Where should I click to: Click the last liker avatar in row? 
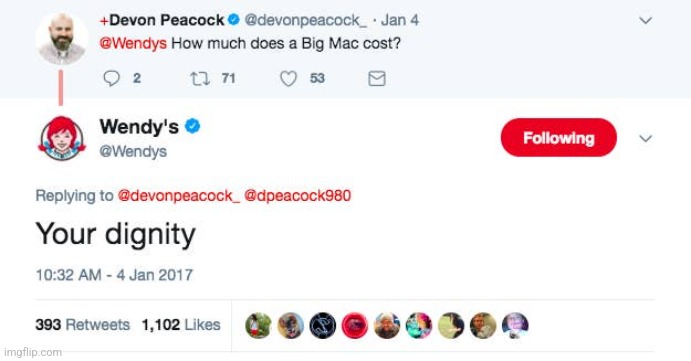coord(515,325)
